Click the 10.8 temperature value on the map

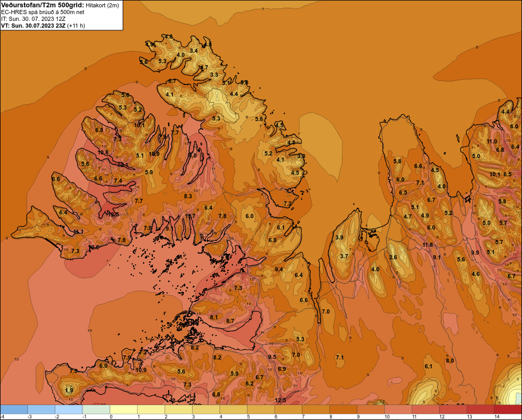click(103, 152)
